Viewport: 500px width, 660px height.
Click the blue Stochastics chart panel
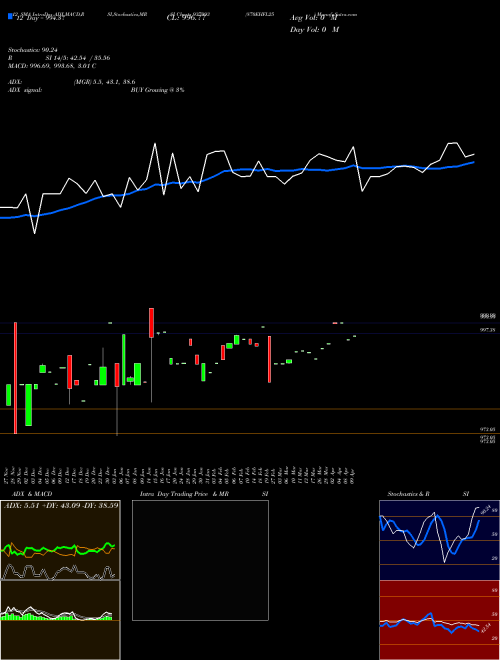point(439,540)
